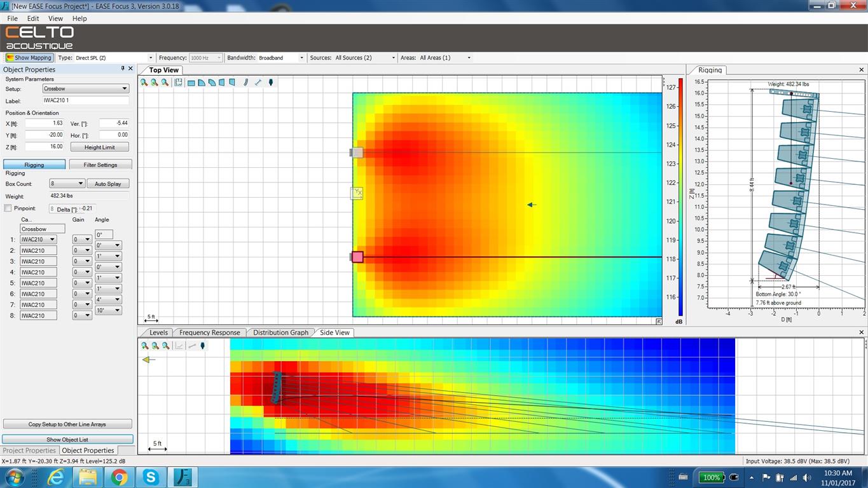This screenshot has width=868, height=488.
Task: Click zoom in icon in Top View toolbar
Action: click(144, 83)
